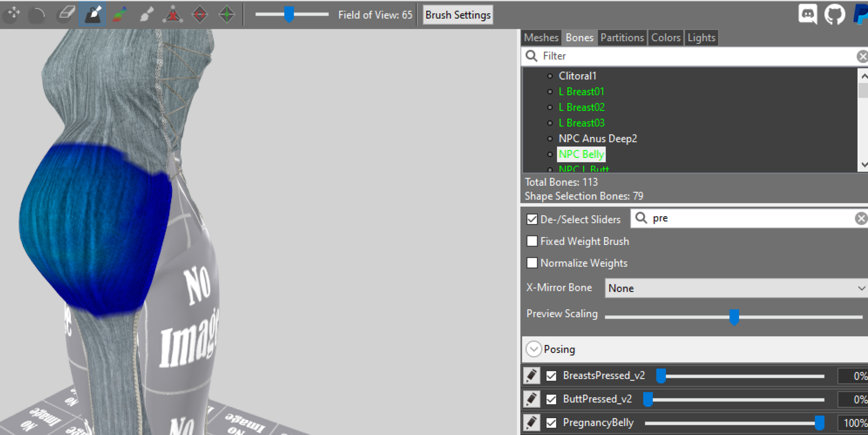Select the L Breast03 bone
The height and width of the screenshot is (435, 868).
pyautogui.click(x=581, y=123)
